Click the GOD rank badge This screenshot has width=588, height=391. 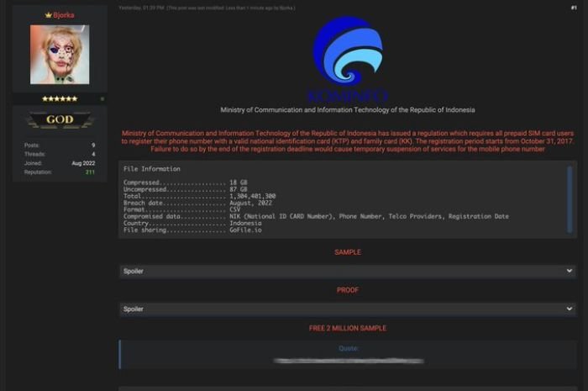tap(60, 120)
